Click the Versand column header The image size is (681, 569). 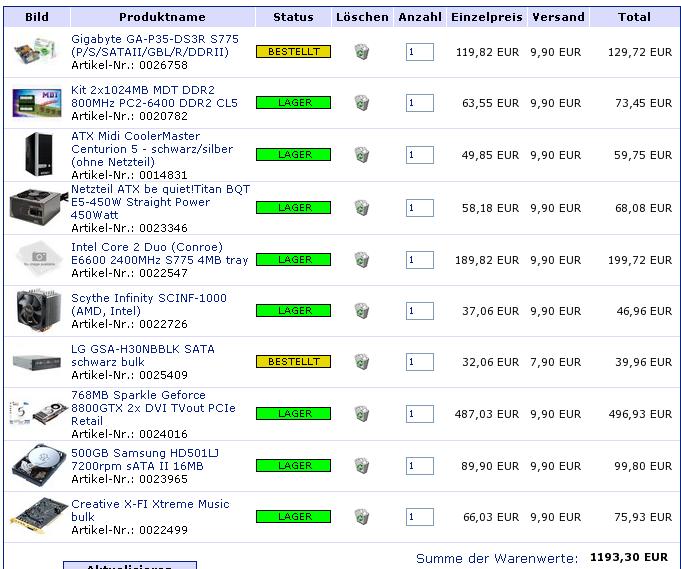point(559,17)
